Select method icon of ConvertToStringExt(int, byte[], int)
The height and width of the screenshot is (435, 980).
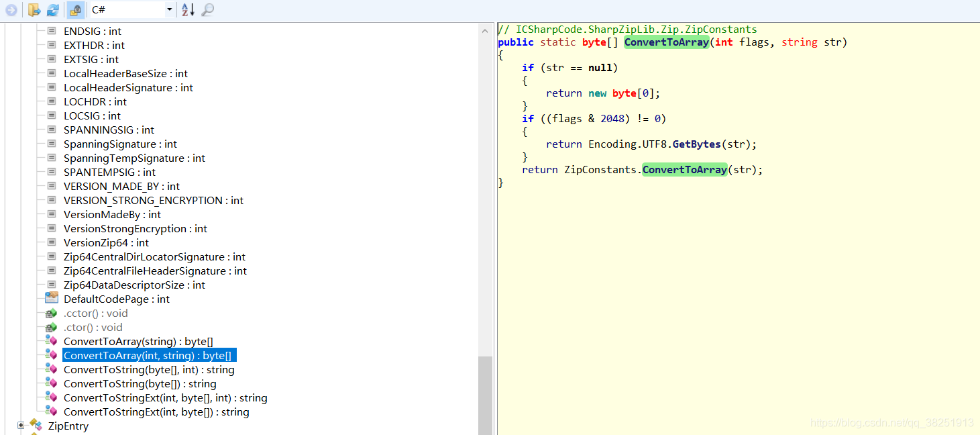coord(52,397)
